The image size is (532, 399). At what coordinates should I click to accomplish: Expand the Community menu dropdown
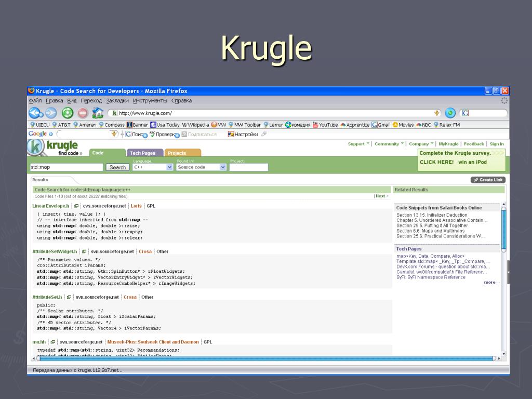(389, 144)
